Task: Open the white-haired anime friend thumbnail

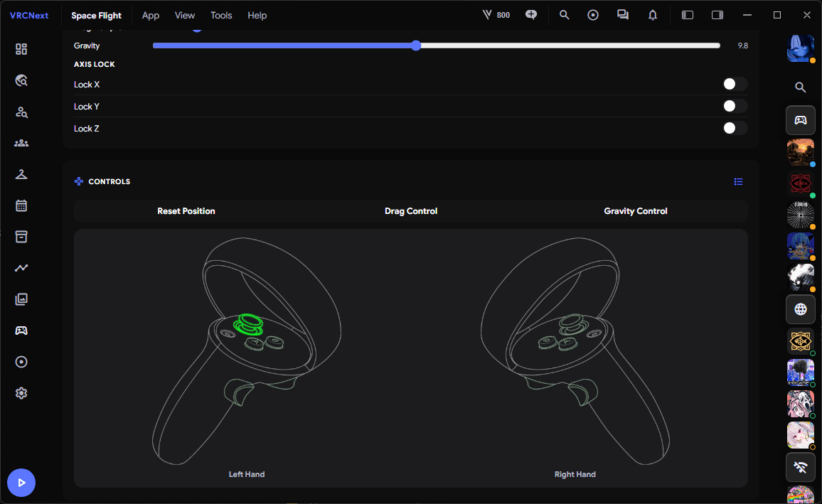Action: tap(801, 435)
